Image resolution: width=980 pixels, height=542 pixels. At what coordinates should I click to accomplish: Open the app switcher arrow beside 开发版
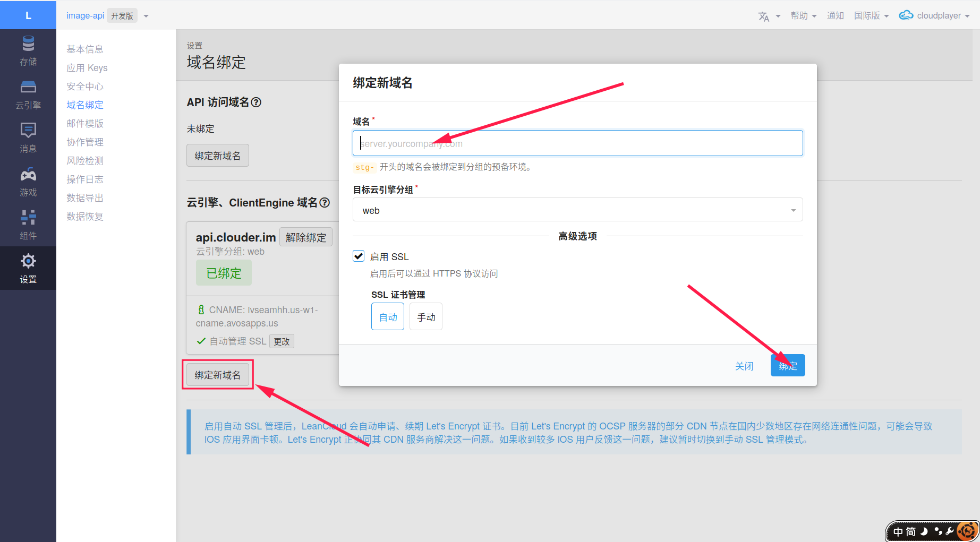pos(146,16)
